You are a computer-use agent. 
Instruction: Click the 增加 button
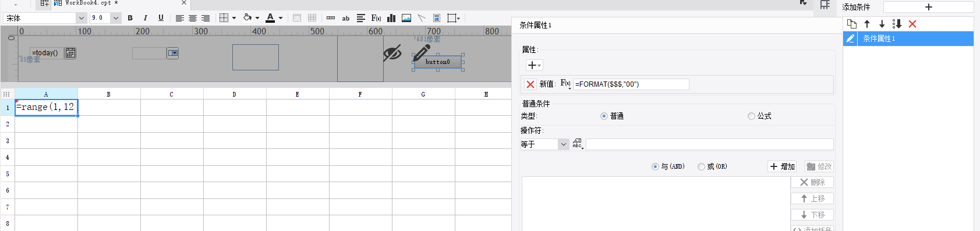click(782, 166)
